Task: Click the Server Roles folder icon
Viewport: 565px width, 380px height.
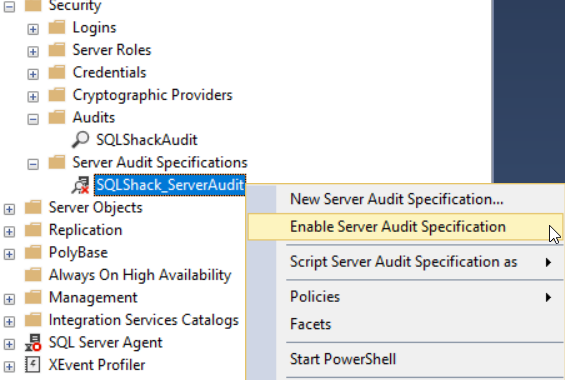Action: click(57, 50)
